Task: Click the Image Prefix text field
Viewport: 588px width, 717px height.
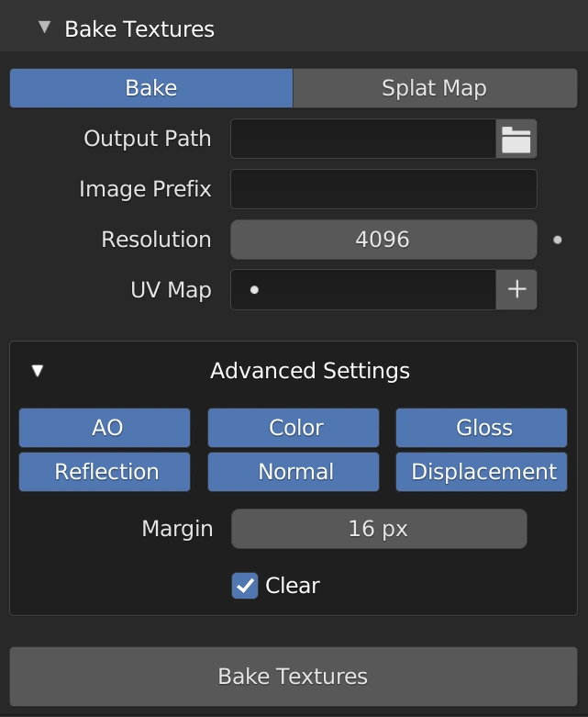Action: point(383,190)
